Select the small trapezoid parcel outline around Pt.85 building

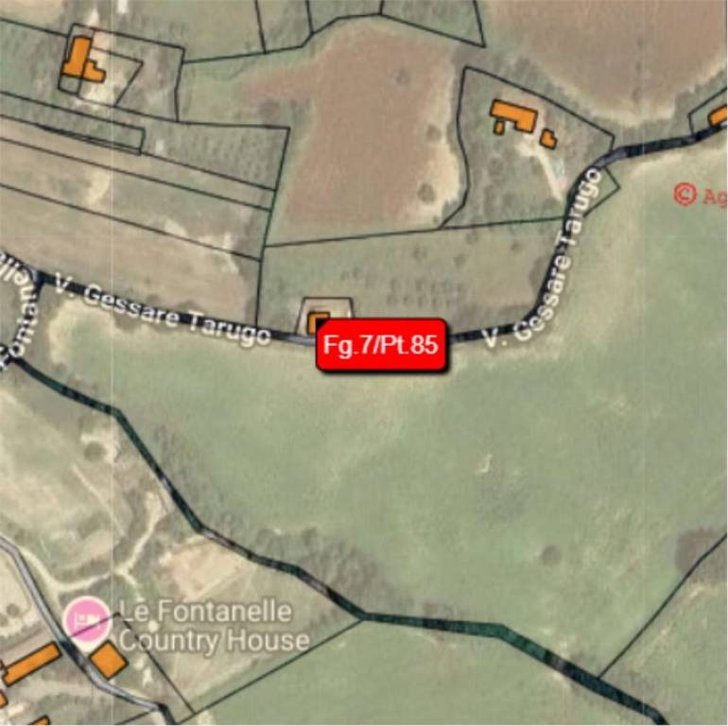pyautogui.click(x=326, y=316)
